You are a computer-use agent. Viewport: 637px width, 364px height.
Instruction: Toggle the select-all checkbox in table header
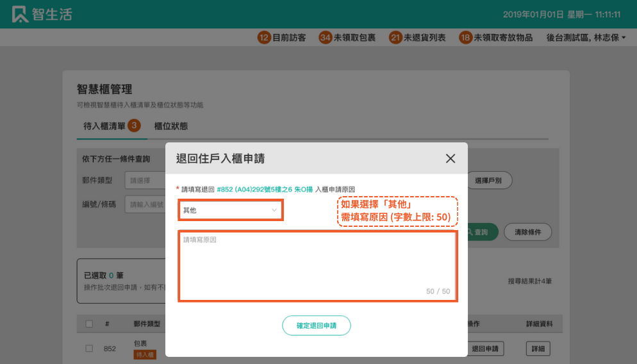coord(89,324)
